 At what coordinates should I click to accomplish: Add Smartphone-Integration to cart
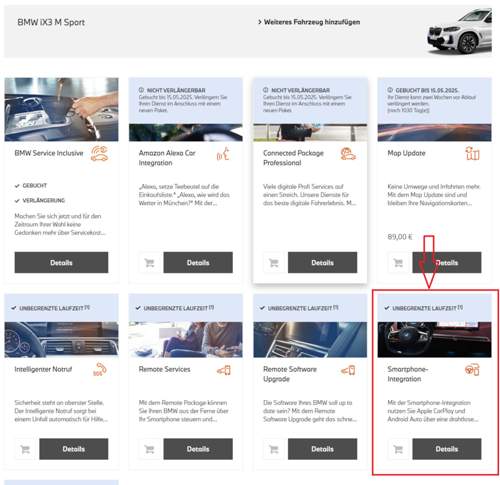tap(398, 449)
